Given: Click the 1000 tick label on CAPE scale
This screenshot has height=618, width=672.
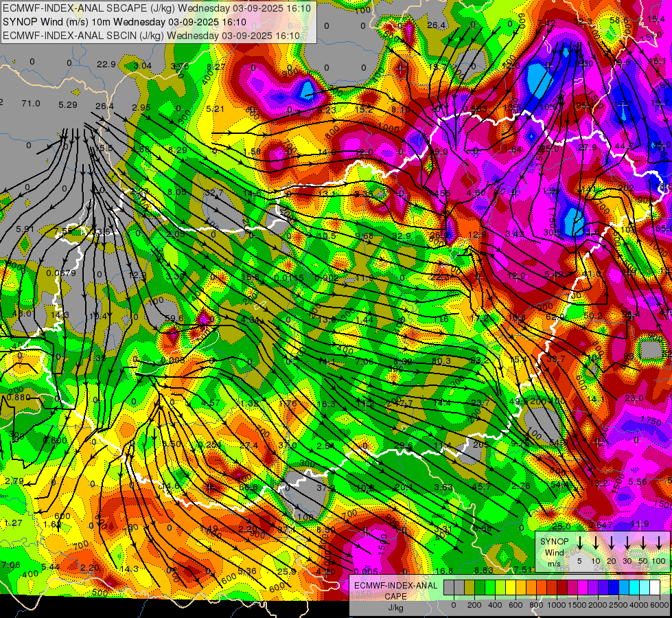Looking at the screenshot, I should (557, 605).
